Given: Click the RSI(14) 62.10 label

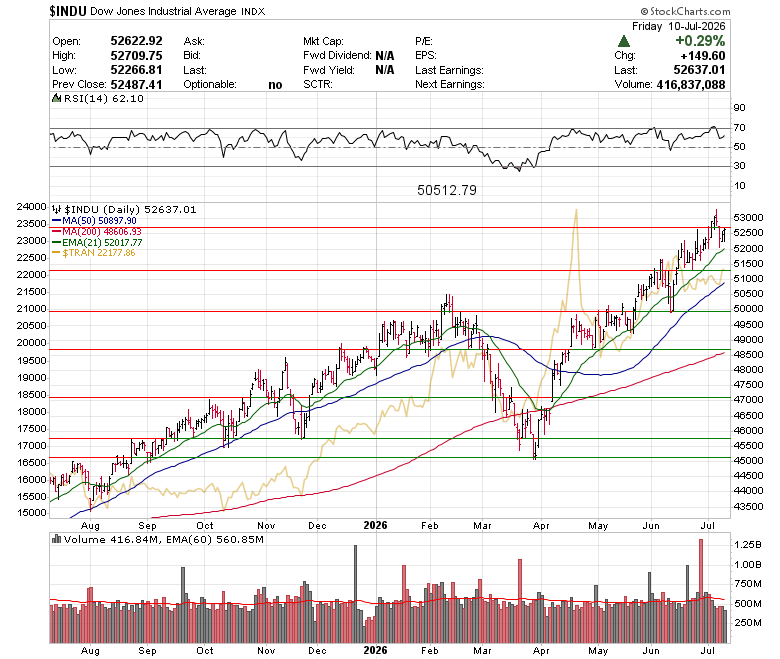Looking at the screenshot, I should click(x=103, y=98).
